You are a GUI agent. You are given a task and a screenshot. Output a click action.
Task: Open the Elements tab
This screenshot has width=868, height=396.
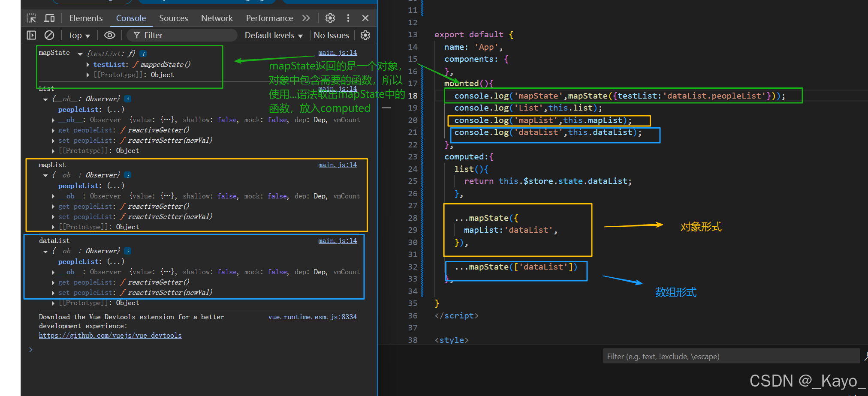tap(86, 18)
